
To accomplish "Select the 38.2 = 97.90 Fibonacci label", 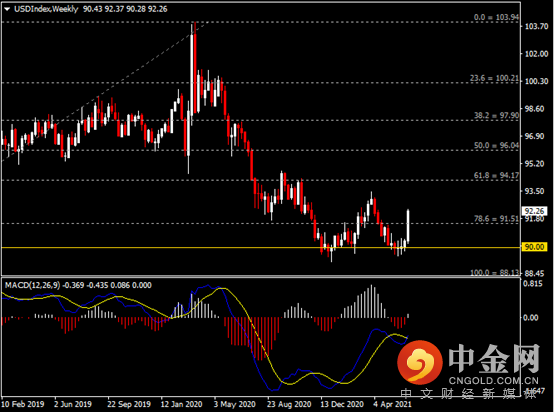I will [x=496, y=116].
